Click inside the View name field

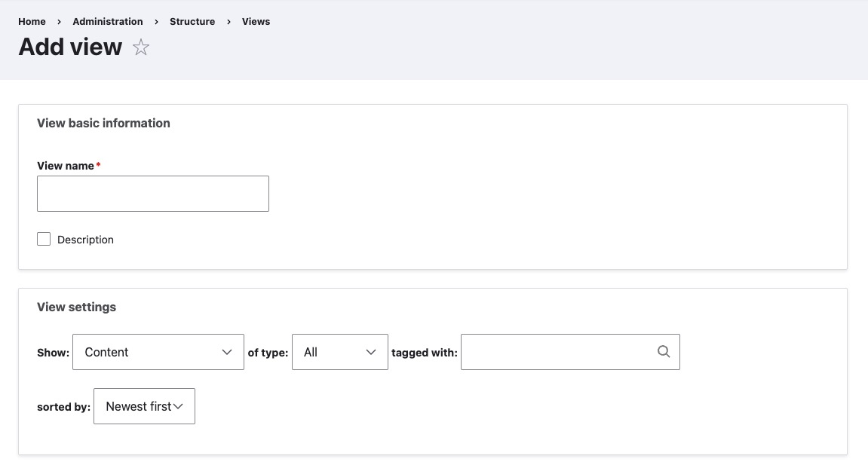(x=152, y=194)
